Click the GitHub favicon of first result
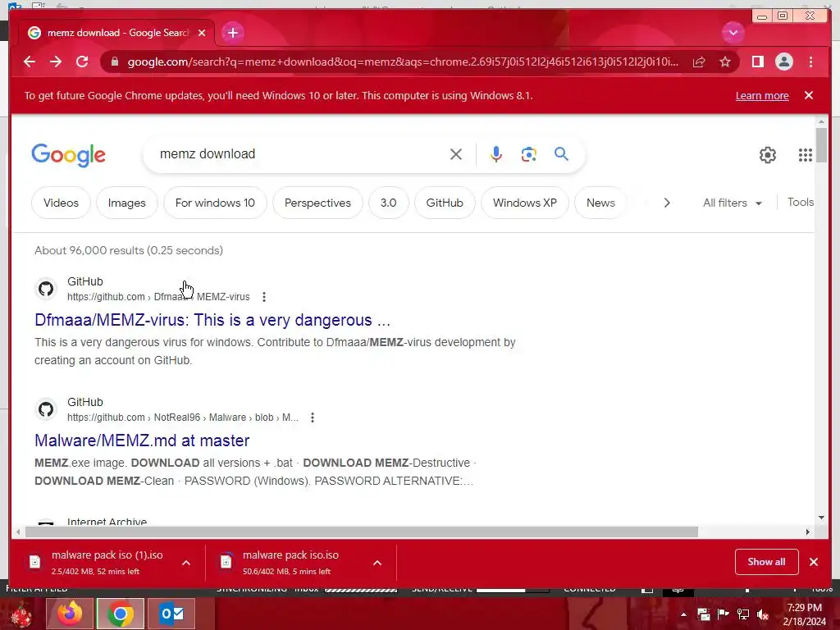This screenshot has height=630, width=840. 46,289
